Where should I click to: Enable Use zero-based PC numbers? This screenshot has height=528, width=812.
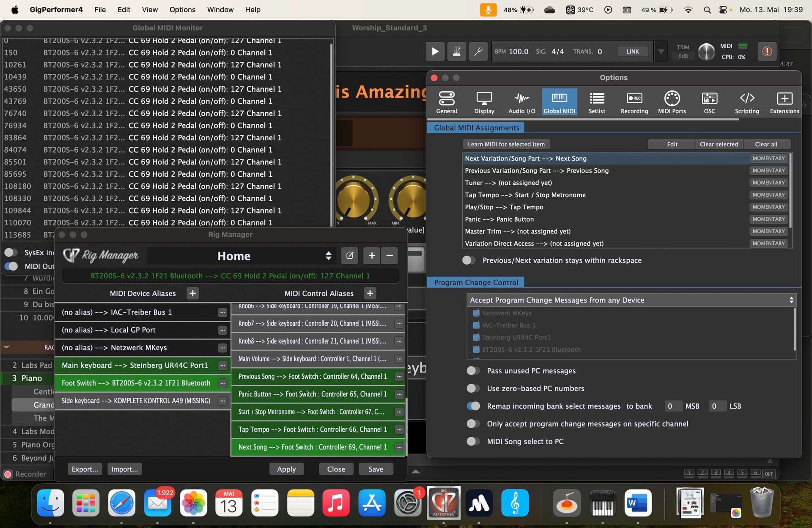click(473, 388)
